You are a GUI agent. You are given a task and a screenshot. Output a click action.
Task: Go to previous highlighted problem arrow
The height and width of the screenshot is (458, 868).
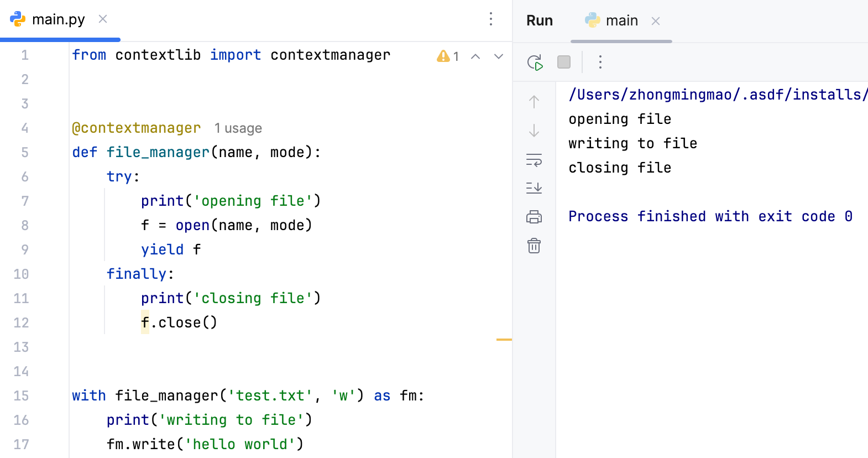tap(475, 56)
